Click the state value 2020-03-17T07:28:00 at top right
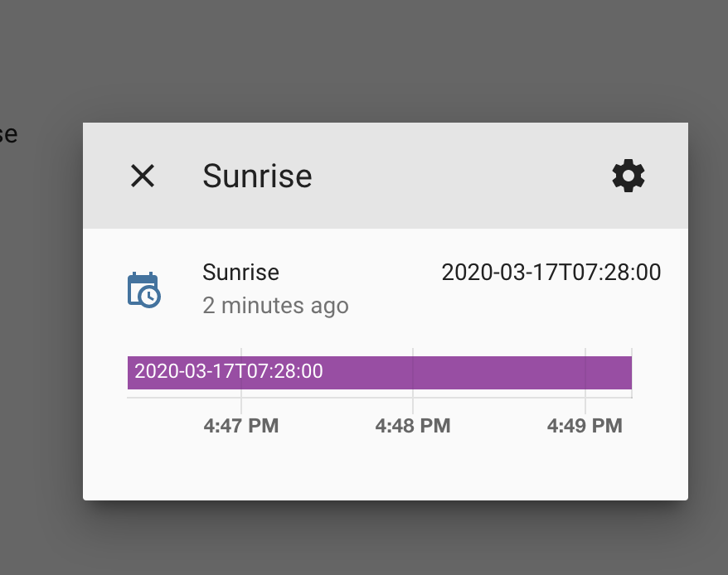The image size is (728, 575). pos(551,273)
